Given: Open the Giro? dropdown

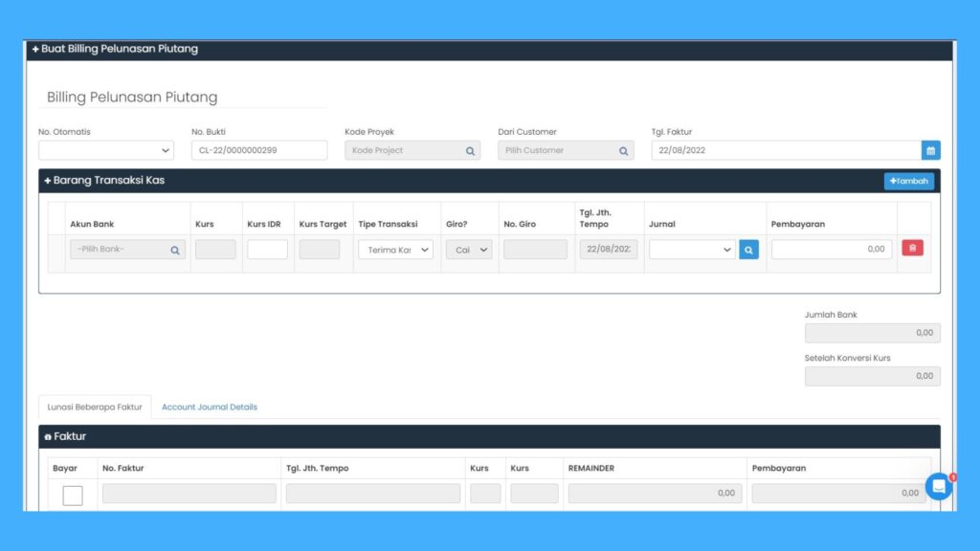Looking at the screenshot, I should tap(469, 250).
